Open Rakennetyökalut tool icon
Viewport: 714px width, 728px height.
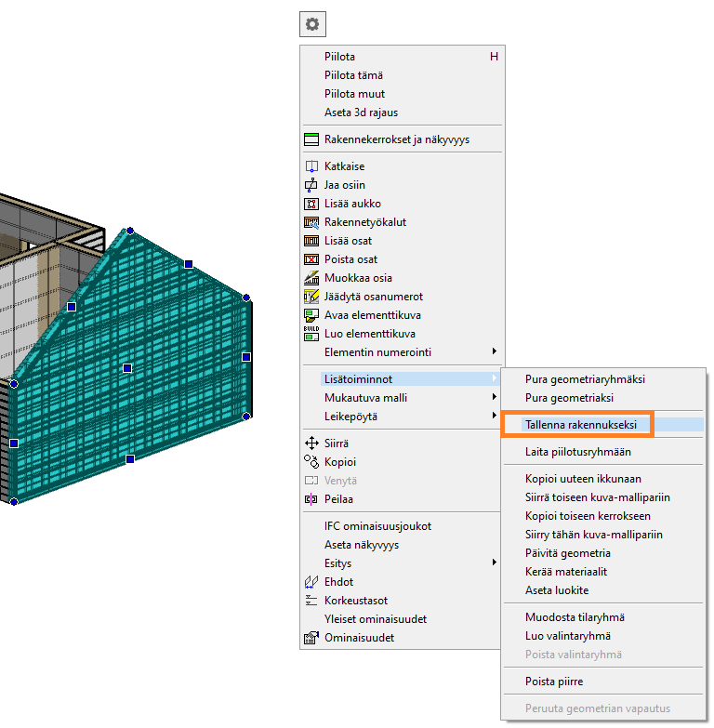point(311,222)
